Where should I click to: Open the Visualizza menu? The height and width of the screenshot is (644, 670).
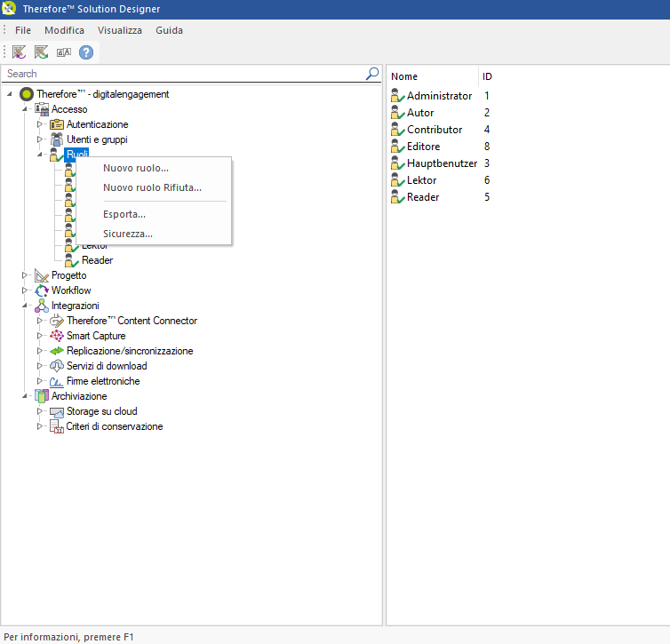[x=120, y=30]
